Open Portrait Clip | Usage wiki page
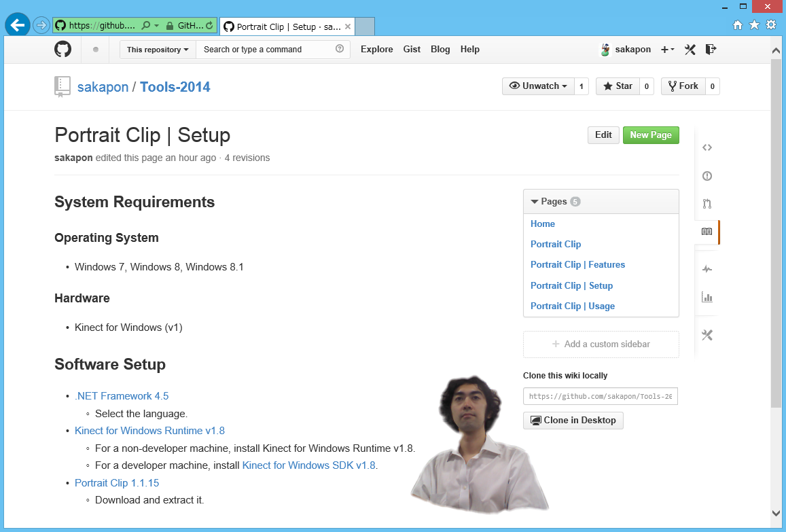 (x=573, y=306)
